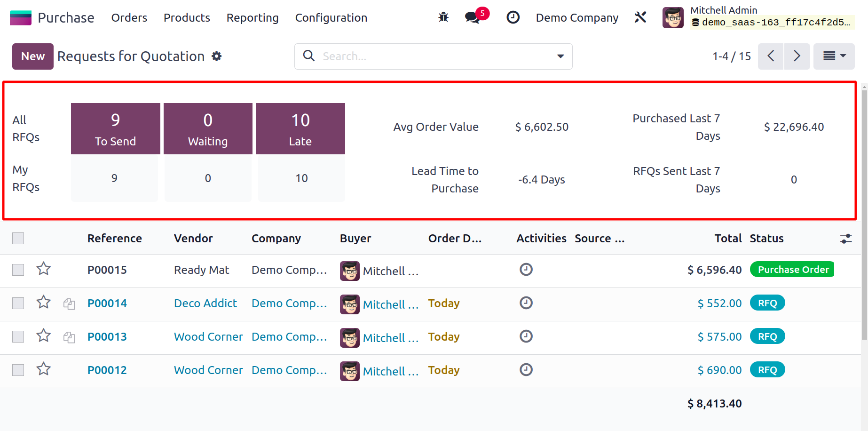Screen dimensions: 868x431
Task: Click into the Search field
Action: [433, 56]
